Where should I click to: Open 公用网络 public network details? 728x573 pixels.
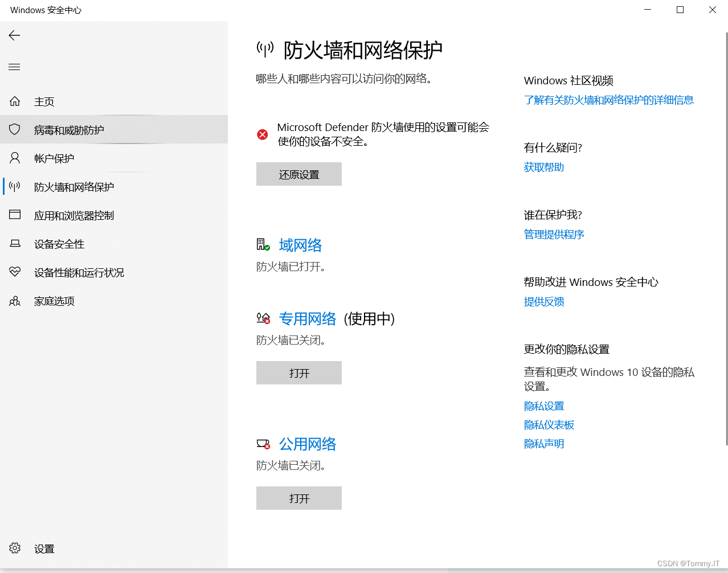tap(308, 444)
